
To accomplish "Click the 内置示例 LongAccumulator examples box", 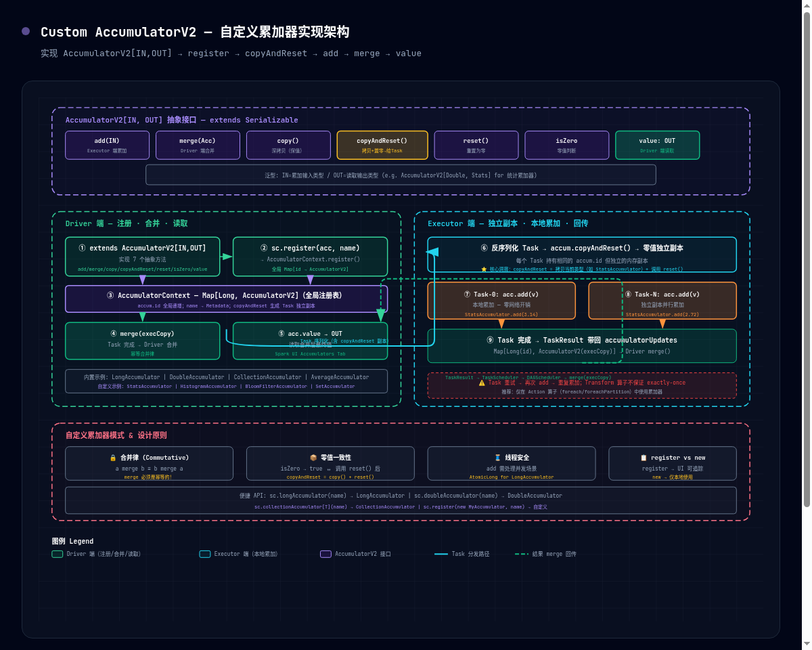I will [226, 381].
